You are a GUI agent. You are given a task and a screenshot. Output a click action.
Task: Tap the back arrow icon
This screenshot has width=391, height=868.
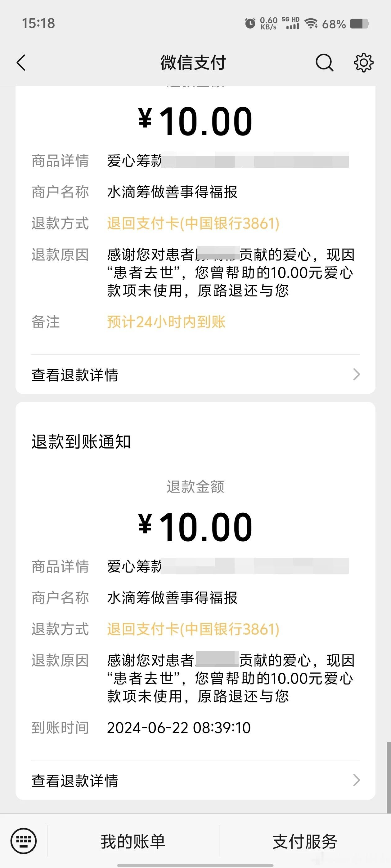pos(21,63)
